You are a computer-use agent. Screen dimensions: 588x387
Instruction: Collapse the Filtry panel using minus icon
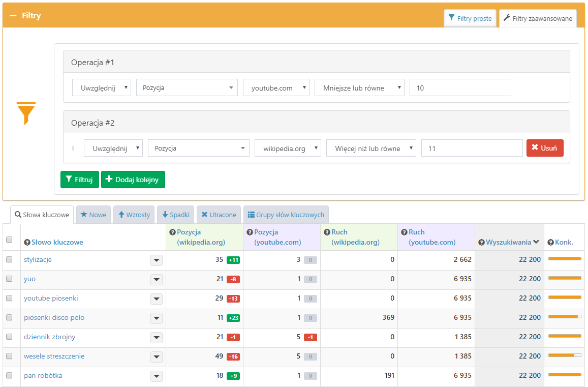(13, 16)
